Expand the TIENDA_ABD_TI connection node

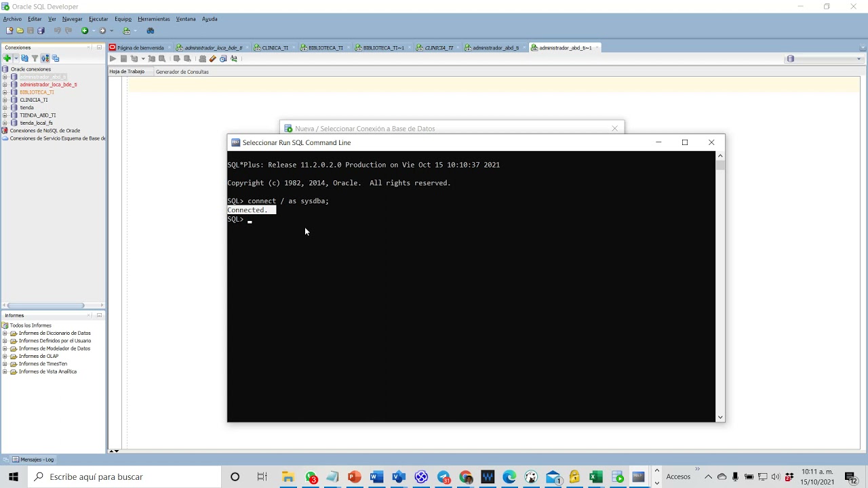[x=5, y=115]
